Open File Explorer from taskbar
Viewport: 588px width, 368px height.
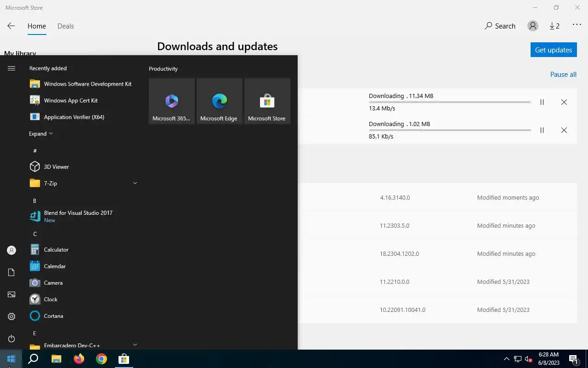(x=56, y=359)
